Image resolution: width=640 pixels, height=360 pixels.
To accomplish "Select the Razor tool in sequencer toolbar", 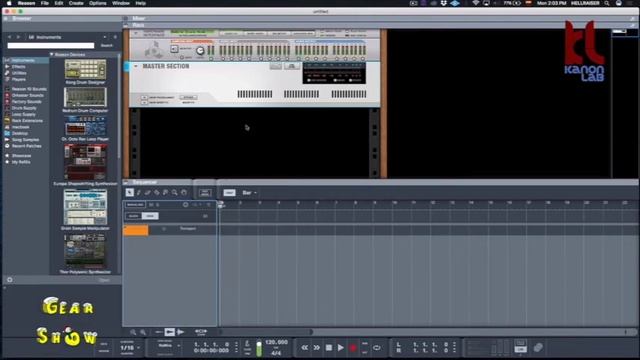I will pos(156,193).
